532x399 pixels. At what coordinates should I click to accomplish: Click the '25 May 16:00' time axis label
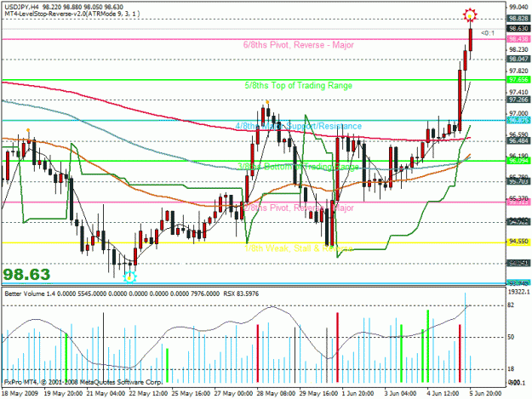pyautogui.click(x=191, y=394)
